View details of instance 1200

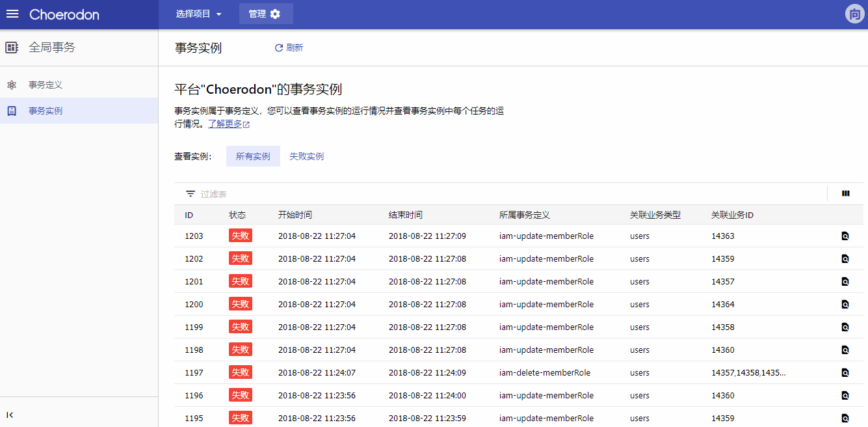point(845,304)
